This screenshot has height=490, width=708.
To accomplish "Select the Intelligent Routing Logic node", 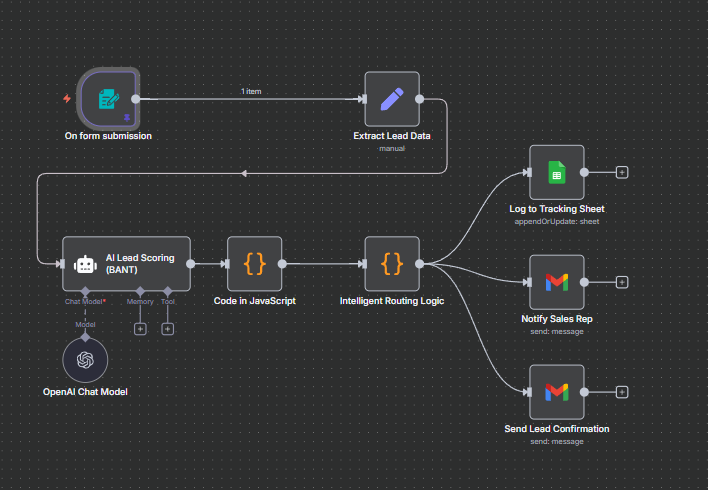I will pyautogui.click(x=392, y=264).
